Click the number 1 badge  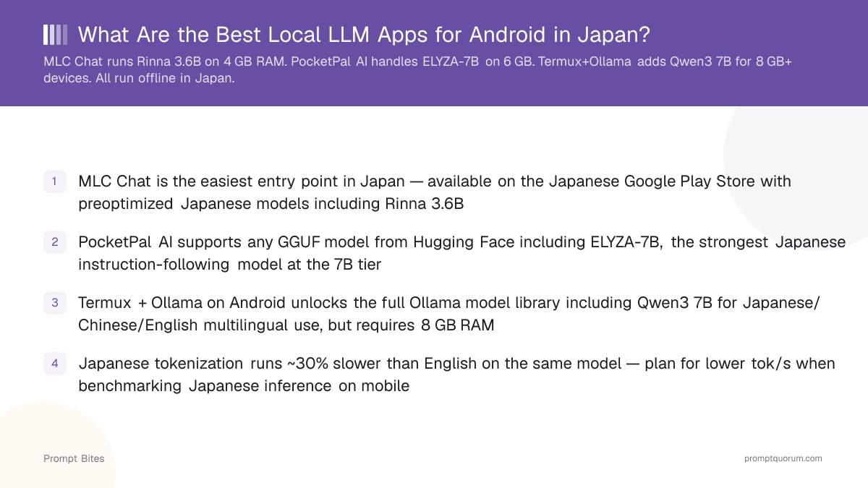point(55,181)
